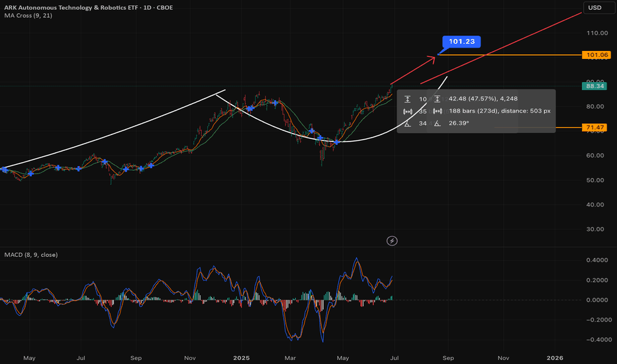The image size is (617, 364).
Task: Click the 26.39° angle readout
Action: 459,123
